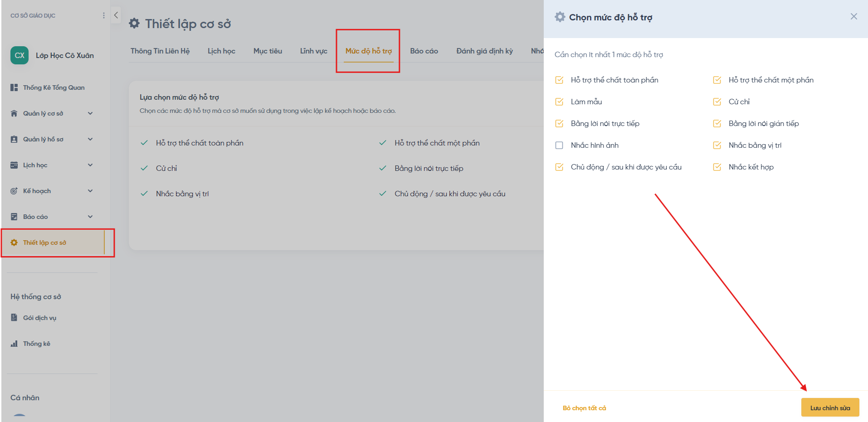This screenshot has height=422, width=868.
Task: Open the three-dot menu beside CƠ SỞ GIÁO DỤC
Action: 104,15
